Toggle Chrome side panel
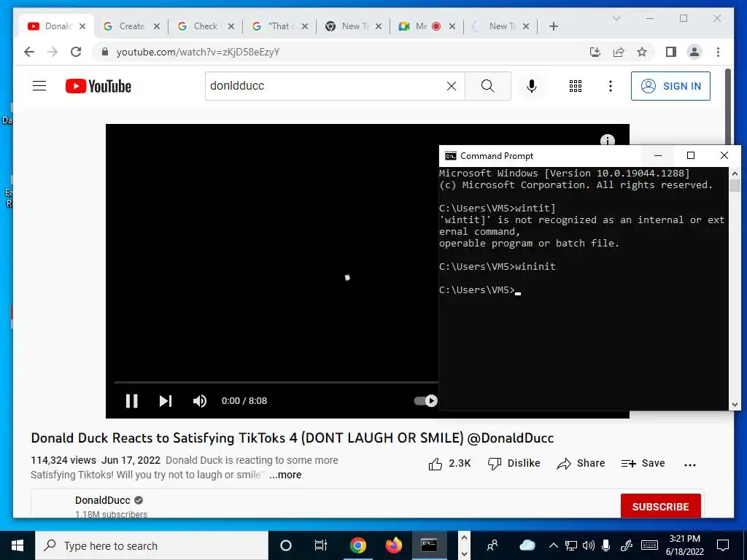The image size is (747, 560). tap(671, 52)
